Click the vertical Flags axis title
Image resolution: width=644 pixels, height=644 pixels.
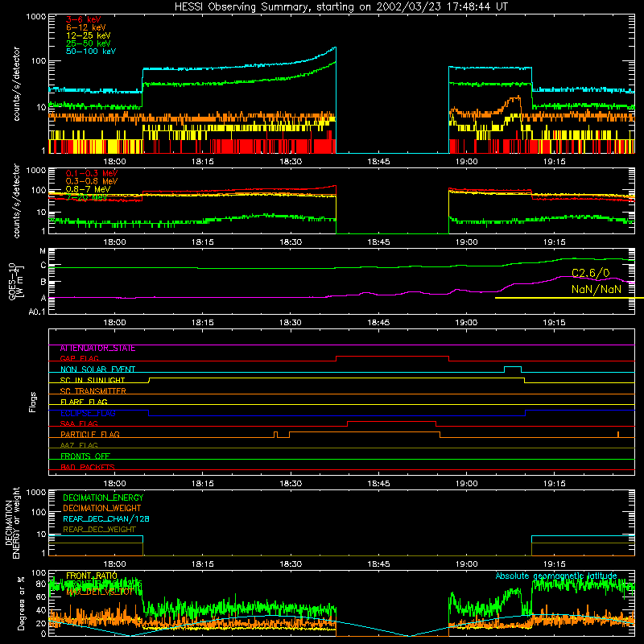point(32,402)
